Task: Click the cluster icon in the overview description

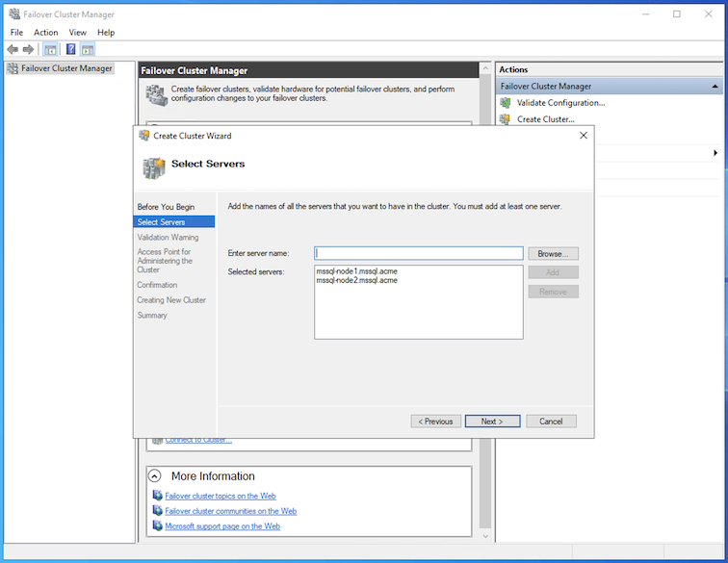Action: (x=156, y=95)
